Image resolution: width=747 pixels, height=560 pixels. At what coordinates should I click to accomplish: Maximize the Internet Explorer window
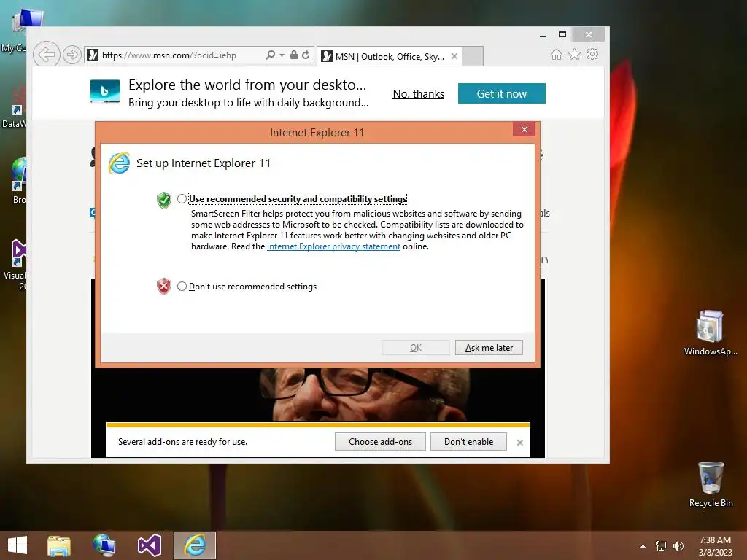[562, 35]
